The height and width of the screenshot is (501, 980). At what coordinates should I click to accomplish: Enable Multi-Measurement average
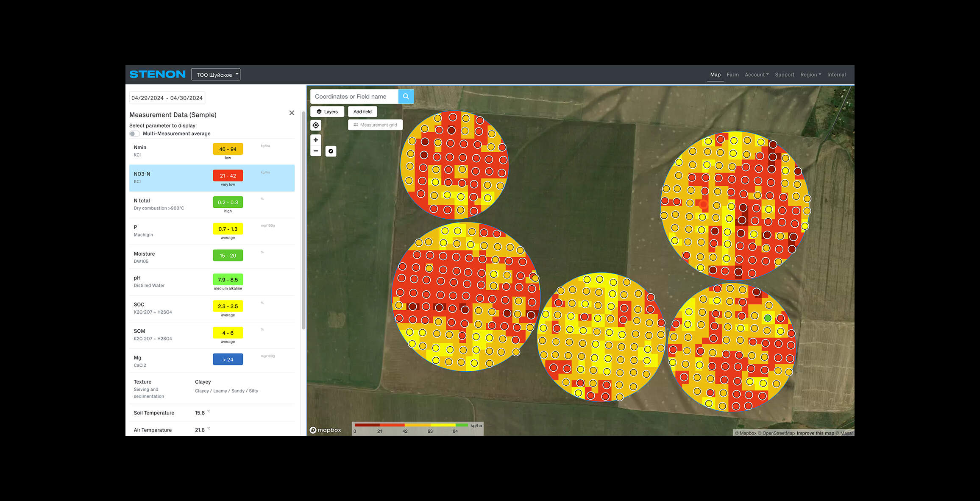tap(134, 134)
